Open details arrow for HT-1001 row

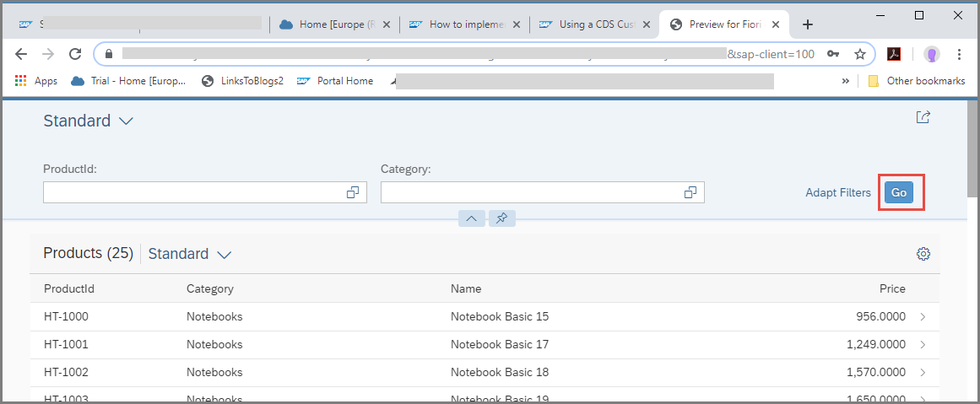click(923, 344)
